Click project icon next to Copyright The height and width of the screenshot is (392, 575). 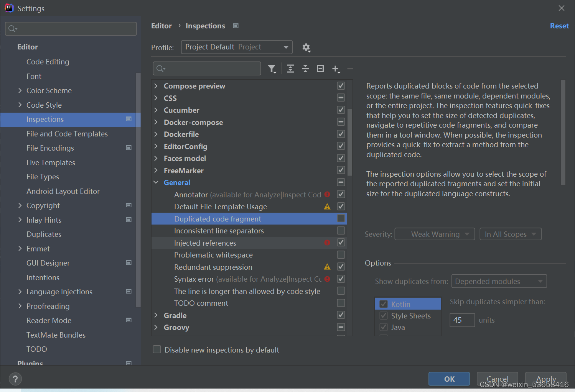point(129,205)
